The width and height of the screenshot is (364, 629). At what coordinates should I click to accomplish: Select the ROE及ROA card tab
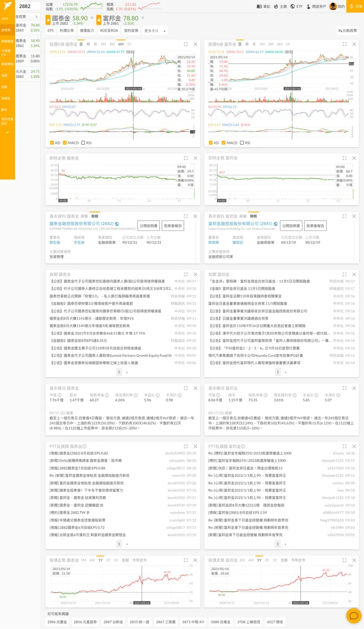pos(109,31)
